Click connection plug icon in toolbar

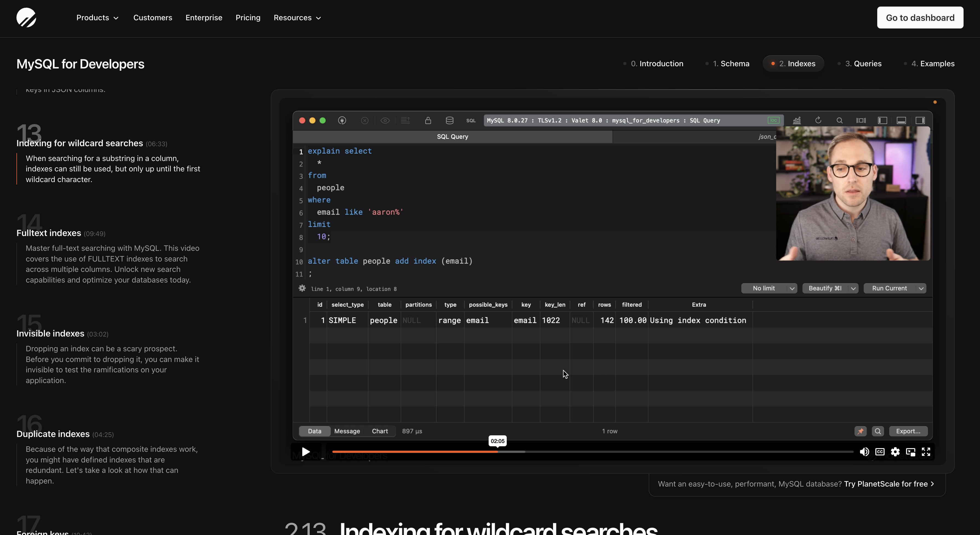click(x=342, y=120)
